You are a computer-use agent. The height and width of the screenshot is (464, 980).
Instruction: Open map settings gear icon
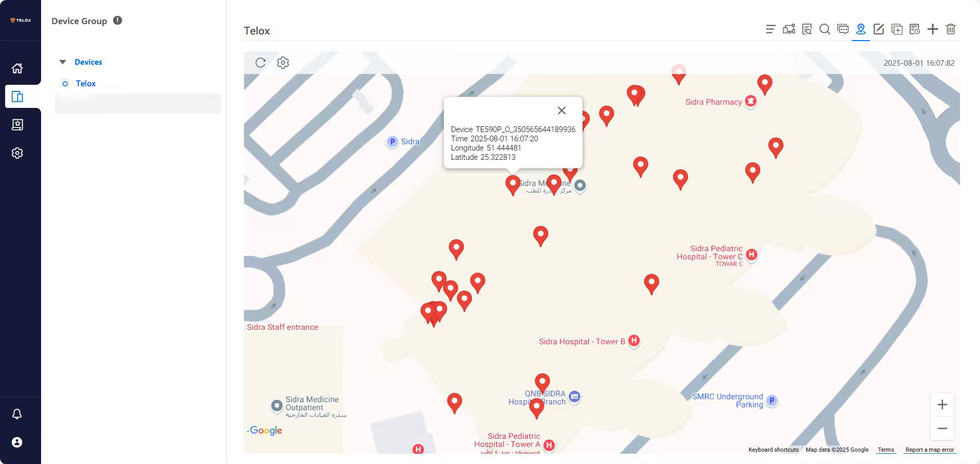point(283,63)
